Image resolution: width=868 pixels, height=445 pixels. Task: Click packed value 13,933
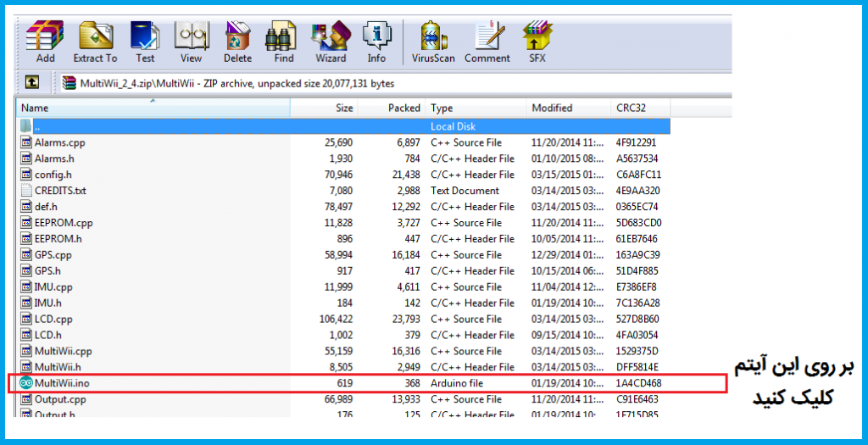[406, 399]
